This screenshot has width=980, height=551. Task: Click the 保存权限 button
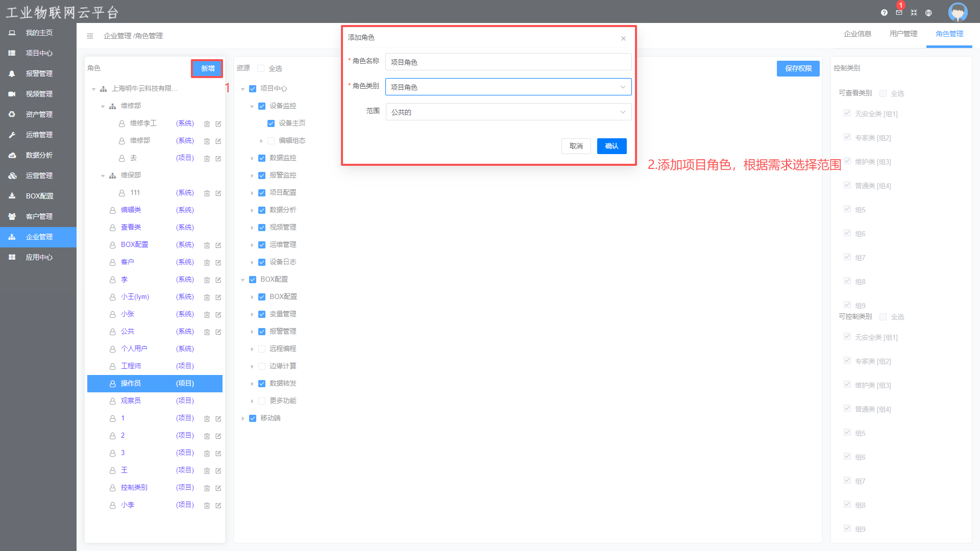(798, 68)
